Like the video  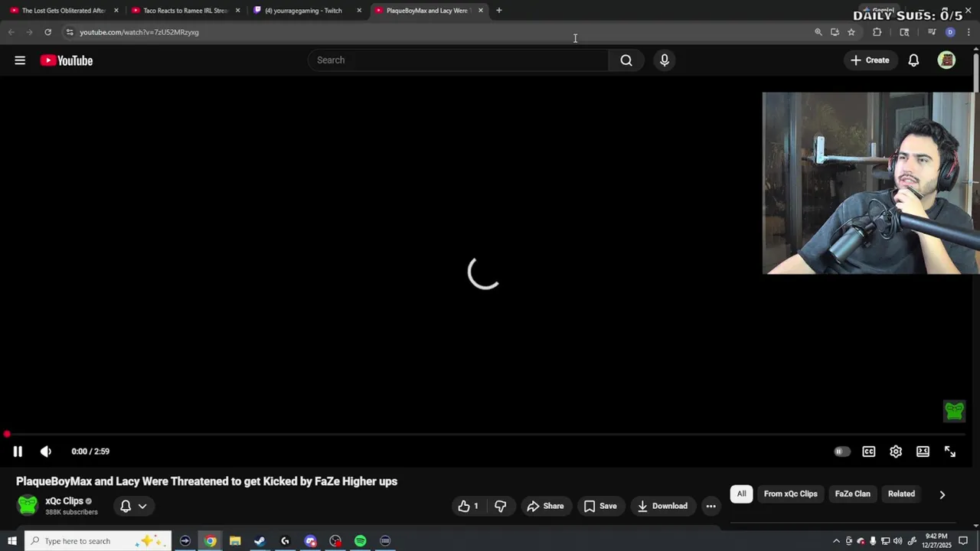coord(468,506)
